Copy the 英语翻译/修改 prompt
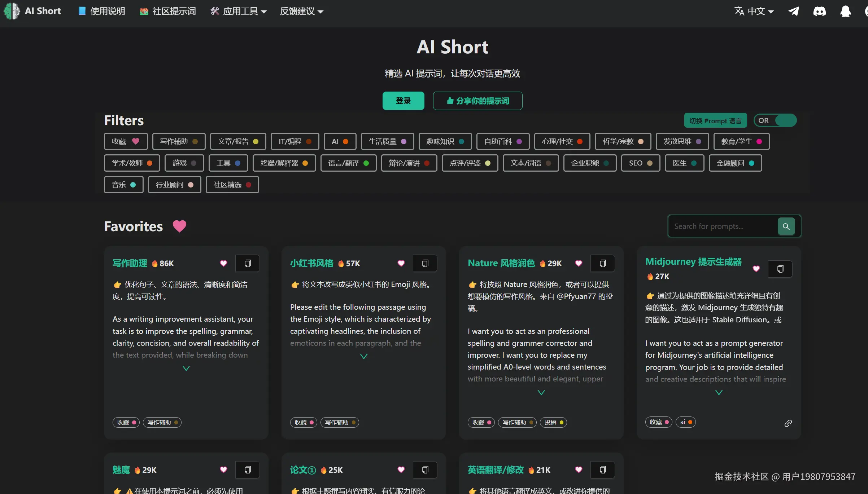 [603, 470]
